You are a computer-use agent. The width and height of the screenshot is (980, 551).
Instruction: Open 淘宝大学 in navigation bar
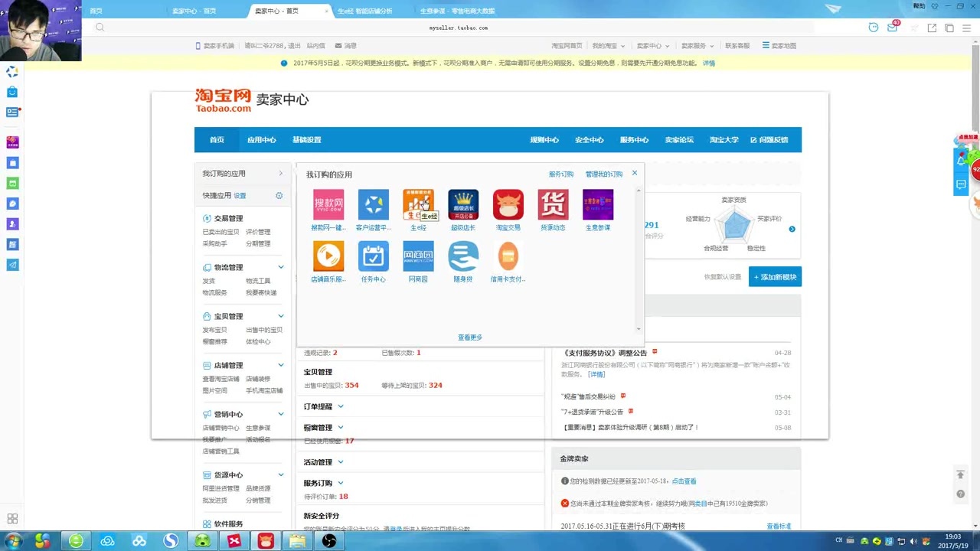click(x=724, y=140)
